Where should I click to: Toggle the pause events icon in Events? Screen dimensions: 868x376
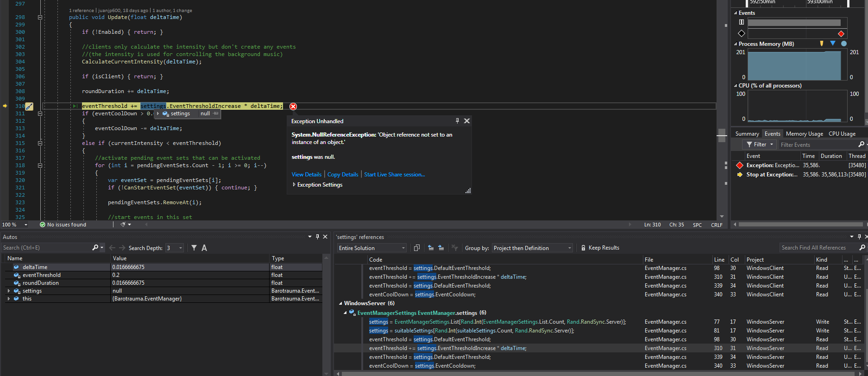tap(742, 22)
